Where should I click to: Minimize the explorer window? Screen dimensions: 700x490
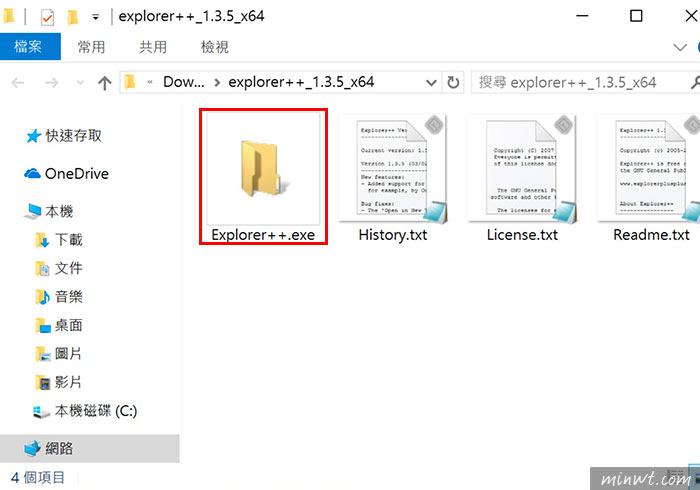tap(582, 16)
